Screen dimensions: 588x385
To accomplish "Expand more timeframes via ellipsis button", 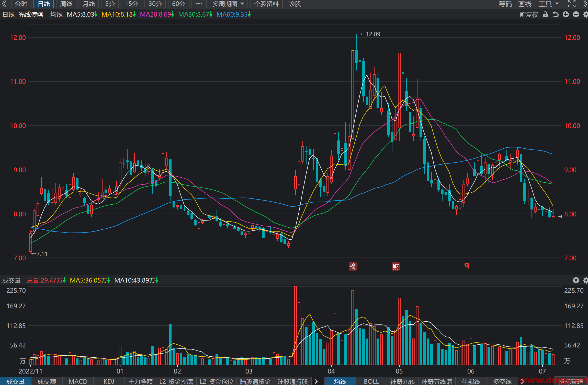I will [199, 4].
